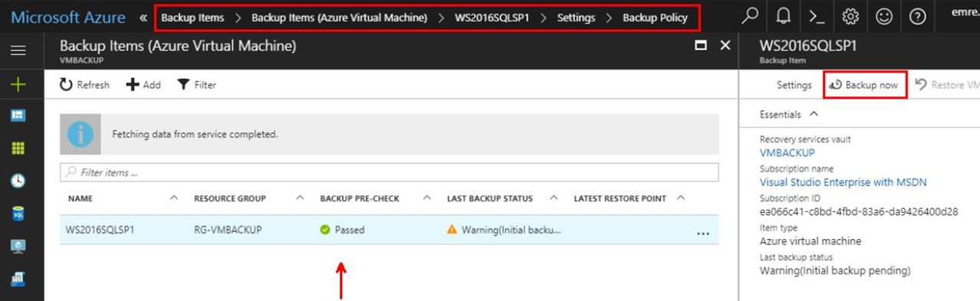Open virtual machines monitor icon in sidebar
The image size is (980, 301).
[18, 247]
